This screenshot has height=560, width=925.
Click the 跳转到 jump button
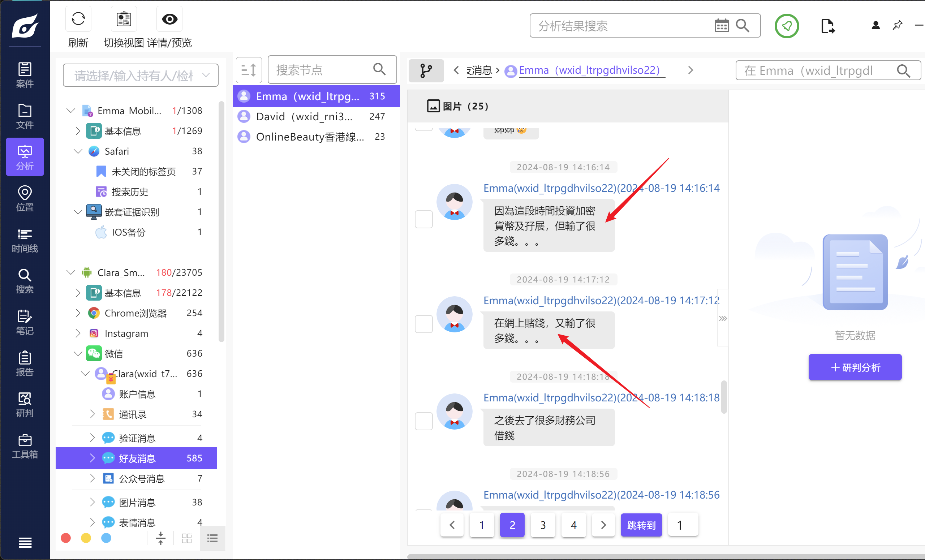(x=641, y=525)
